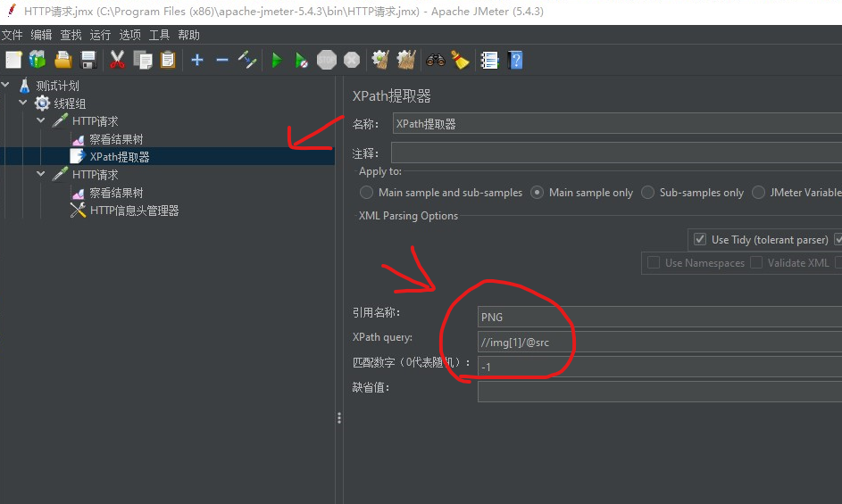Image resolution: width=842 pixels, height=504 pixels.
Task: Click the New test plan icon
Action: (x=13, y=60)
